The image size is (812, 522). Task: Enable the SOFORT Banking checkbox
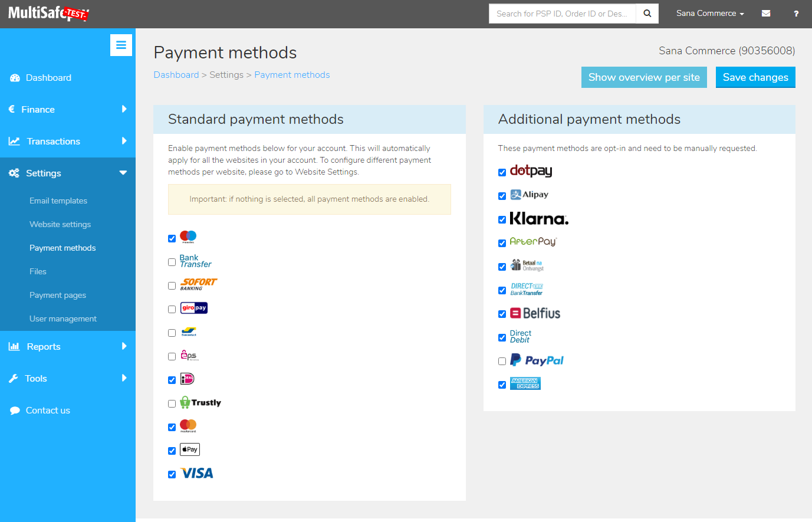click(172, 285)
